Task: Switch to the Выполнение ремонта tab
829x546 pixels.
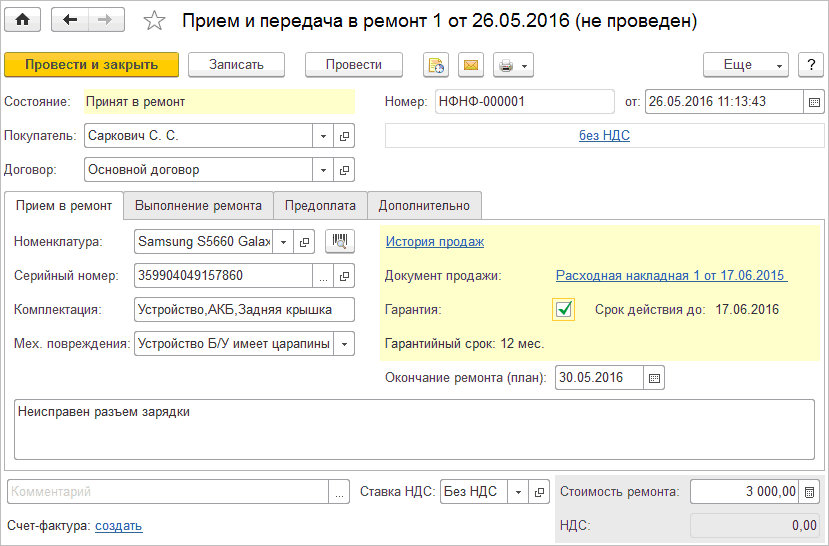Action: click(198, 205)
